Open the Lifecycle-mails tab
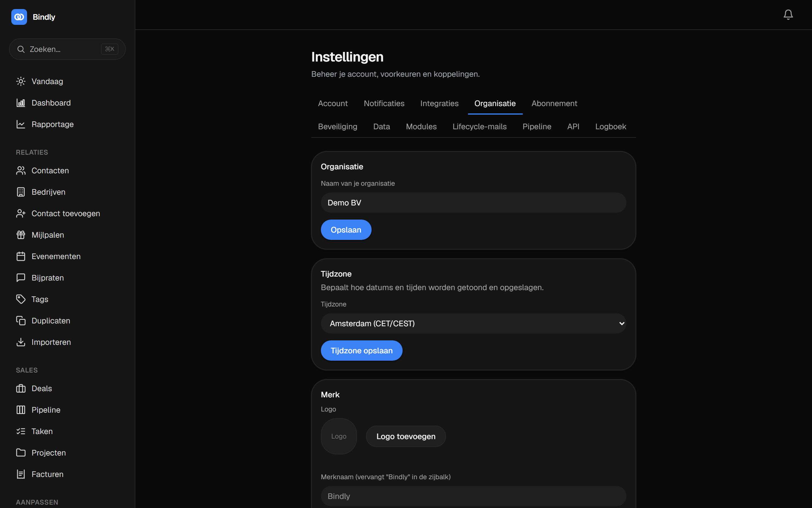Viewport: 812px width, 508px height. [480, 127]
